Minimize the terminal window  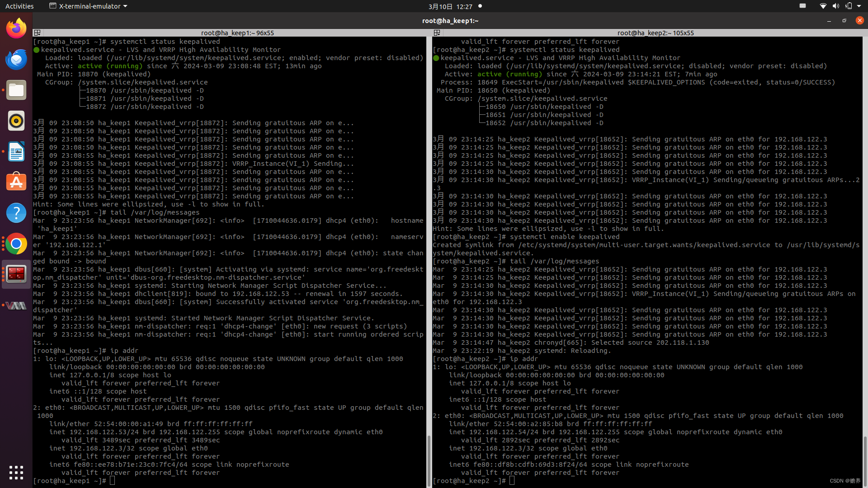click(829, 21)
